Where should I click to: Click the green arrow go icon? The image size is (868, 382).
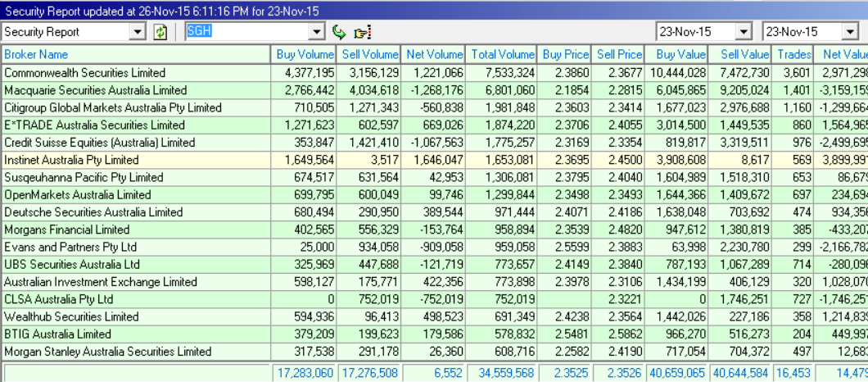[x=339, y=32]
